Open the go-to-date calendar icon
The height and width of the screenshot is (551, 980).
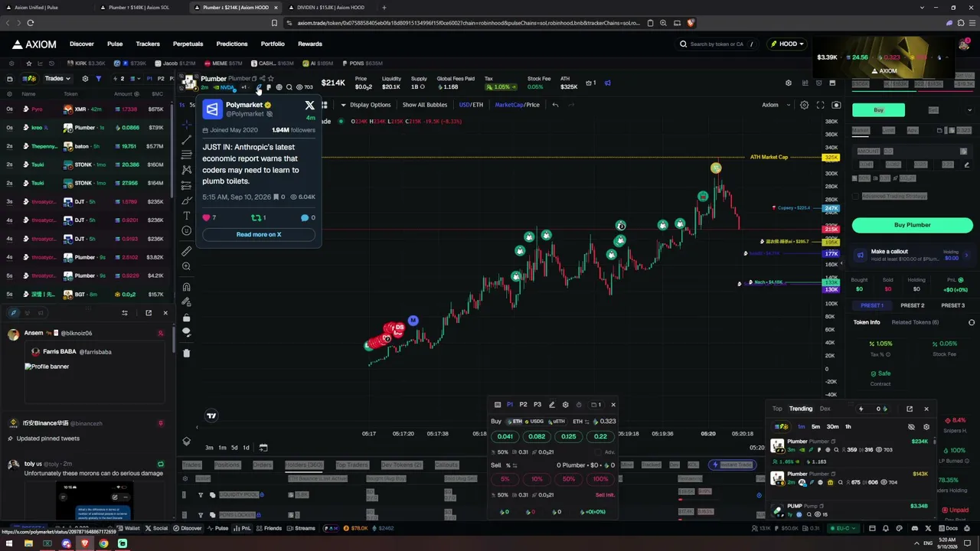(x=263, y=448)
